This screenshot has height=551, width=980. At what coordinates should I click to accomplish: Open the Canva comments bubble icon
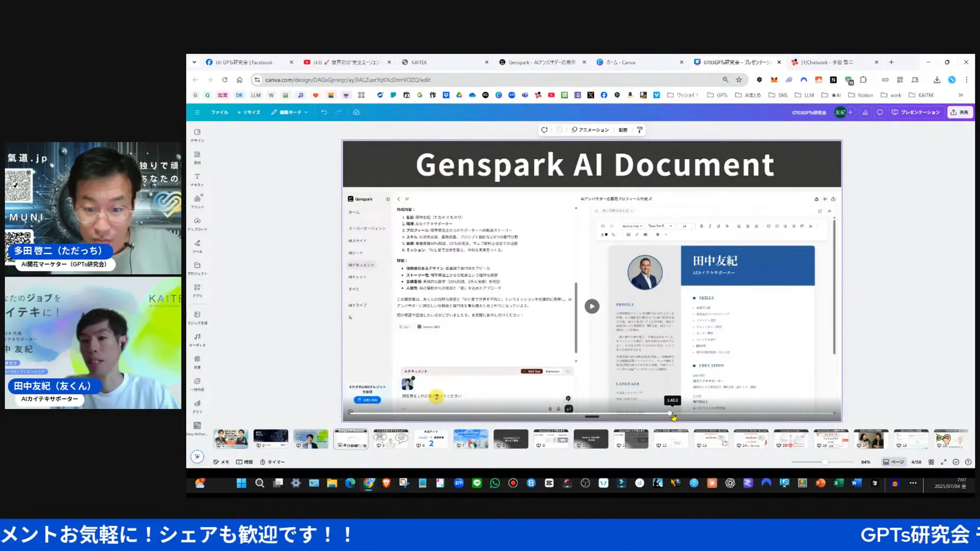(x=880, y=112)
